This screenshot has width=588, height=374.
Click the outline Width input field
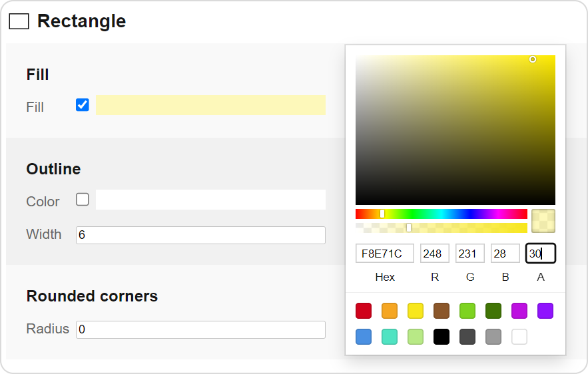[200, 235]
